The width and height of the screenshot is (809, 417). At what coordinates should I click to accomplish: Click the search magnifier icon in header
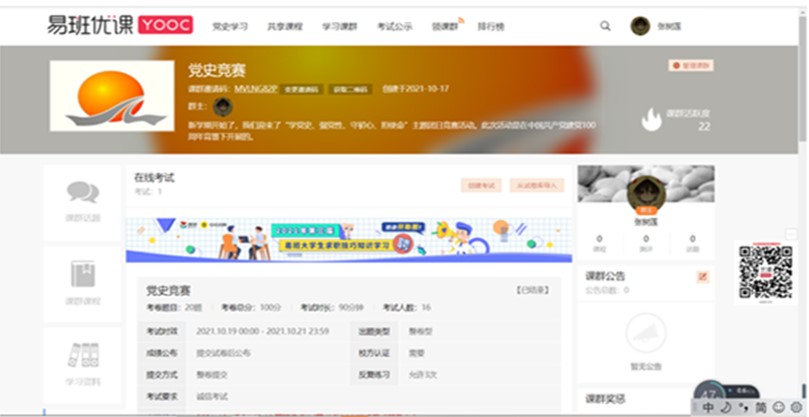pos(605,26)
